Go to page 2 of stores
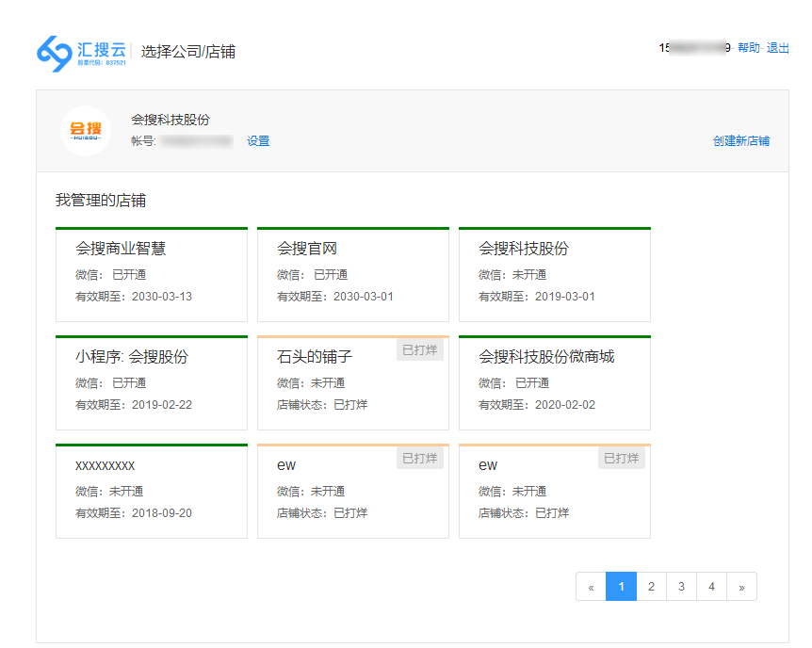812x648 pixels. 651,586
